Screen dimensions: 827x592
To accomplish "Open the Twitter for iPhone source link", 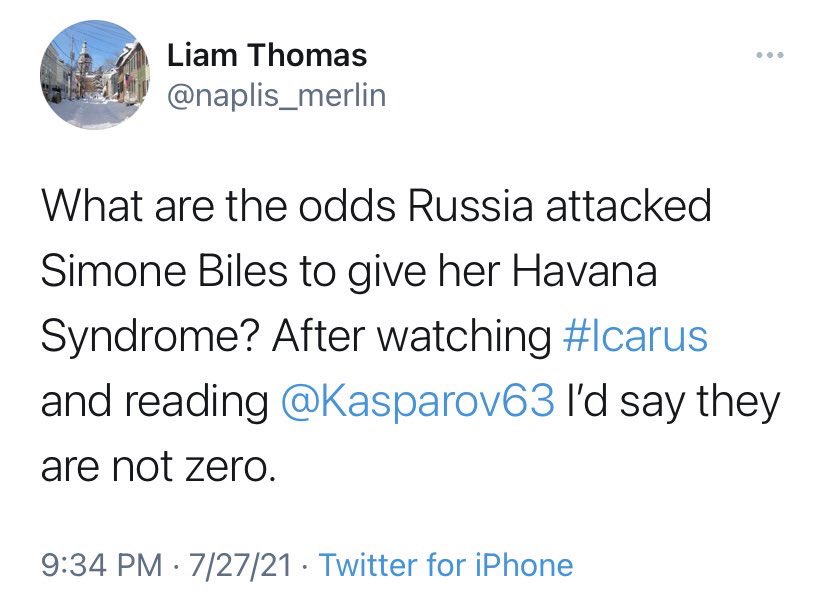I will pyautogui.click(x=445, y=565).
